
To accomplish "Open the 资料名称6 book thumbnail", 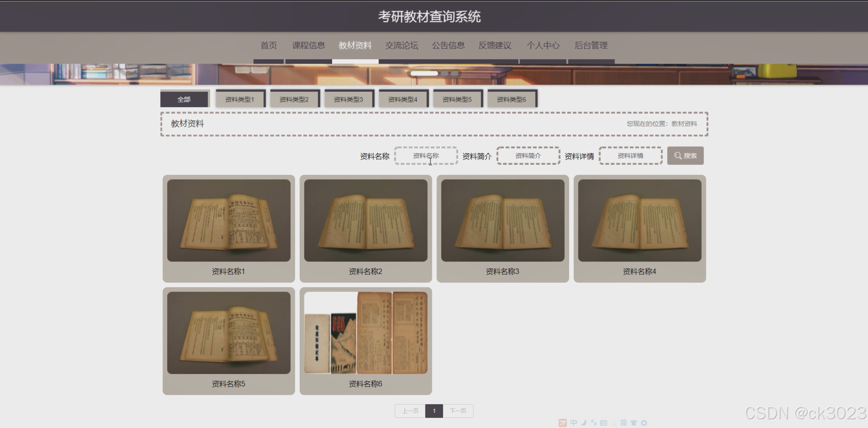I will 365,333.
